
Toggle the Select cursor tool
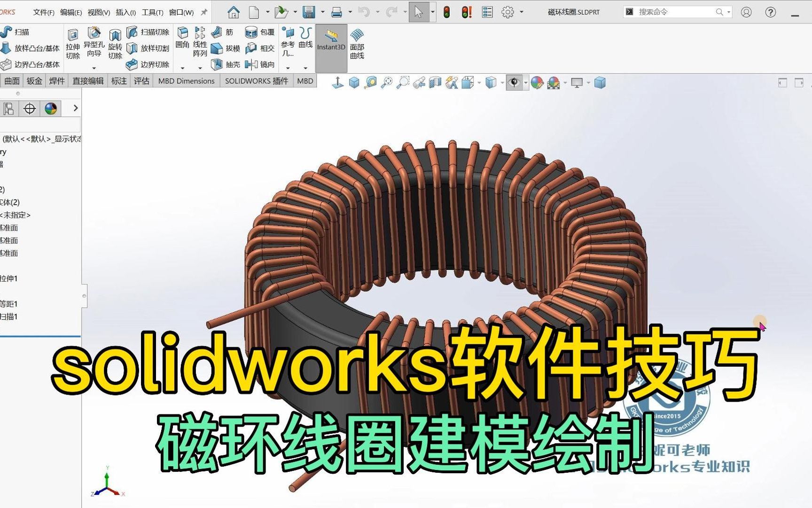419,12
